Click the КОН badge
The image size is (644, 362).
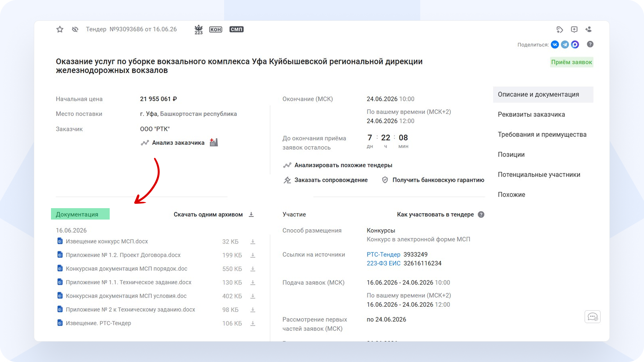point(216,29)
